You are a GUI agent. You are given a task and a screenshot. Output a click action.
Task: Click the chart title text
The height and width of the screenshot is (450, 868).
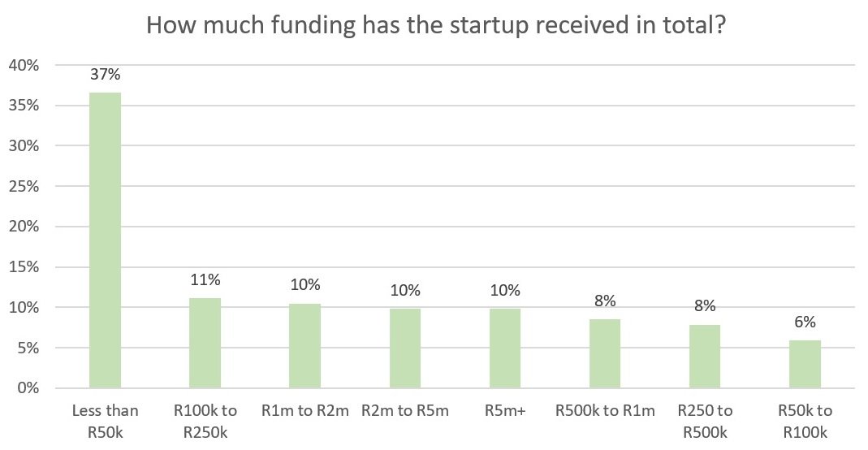coord(436,25)
